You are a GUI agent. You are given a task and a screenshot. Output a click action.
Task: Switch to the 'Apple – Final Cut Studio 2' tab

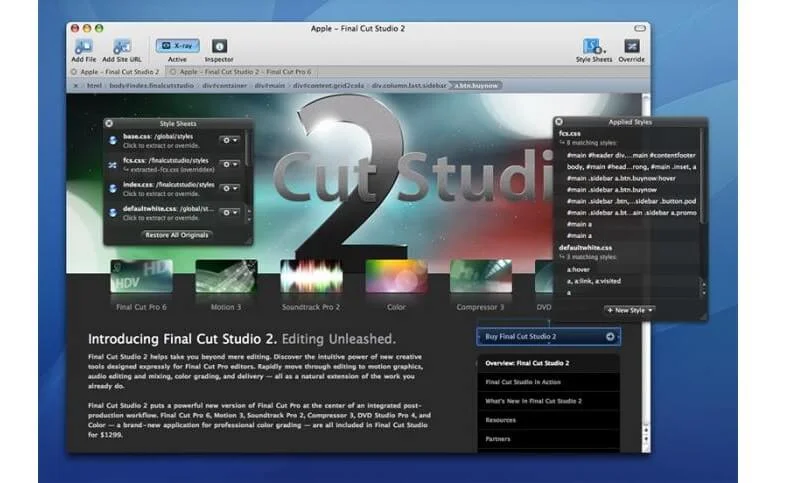tap(116, 72)
